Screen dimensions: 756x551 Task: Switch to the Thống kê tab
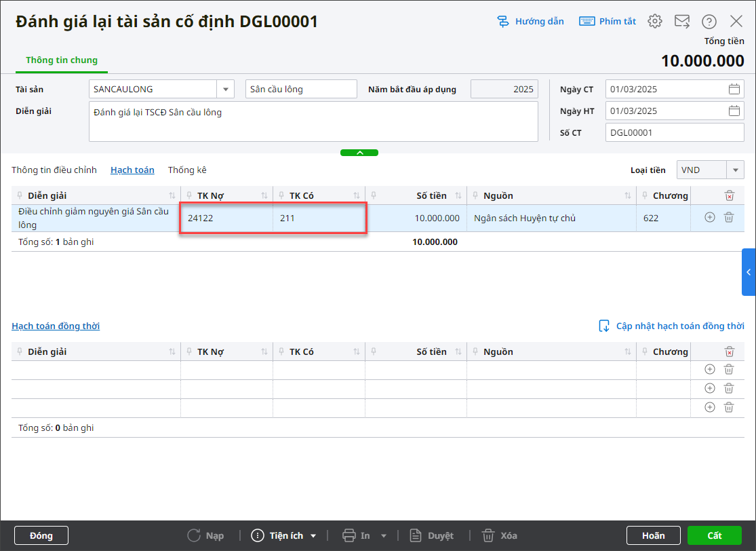point(187,170)
